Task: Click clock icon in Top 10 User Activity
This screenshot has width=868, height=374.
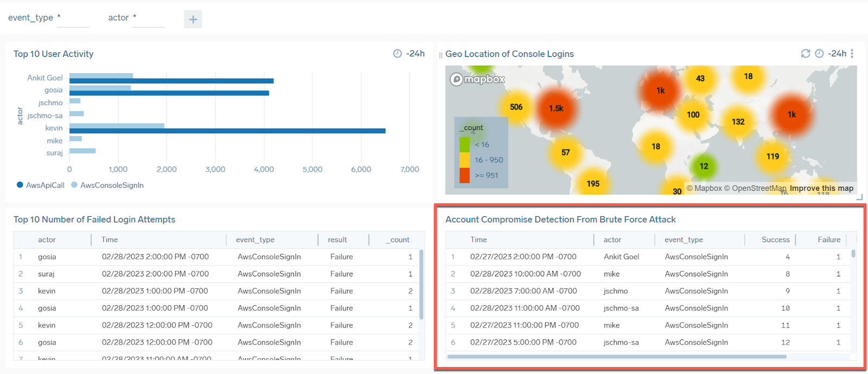Action: 397,54
